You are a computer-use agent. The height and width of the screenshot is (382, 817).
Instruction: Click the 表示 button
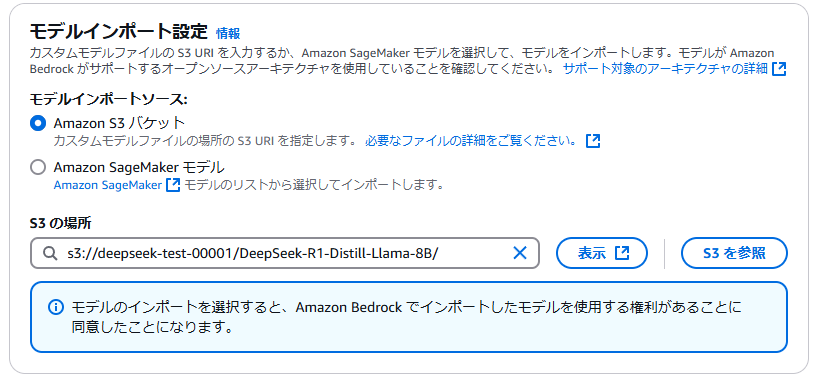point(602,253)
